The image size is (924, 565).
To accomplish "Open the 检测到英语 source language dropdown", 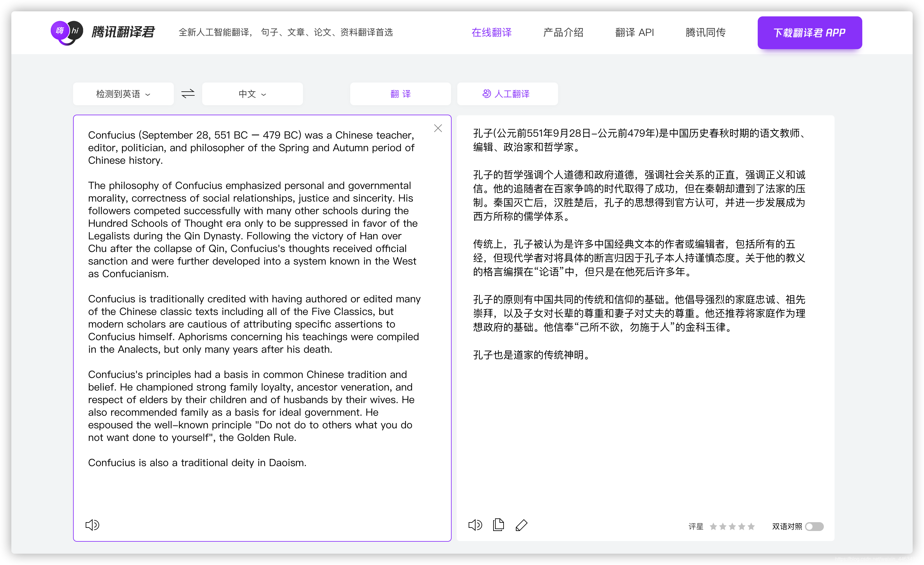I will click(x=123, y=94).
